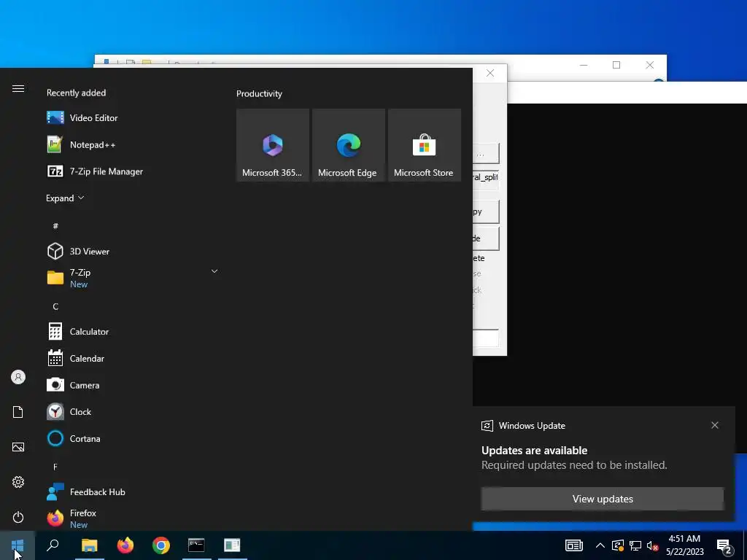Image resolution: width=747 pixels, height=560 pixels.
Task: Click the muted volume icon
Action: point(653,545)
